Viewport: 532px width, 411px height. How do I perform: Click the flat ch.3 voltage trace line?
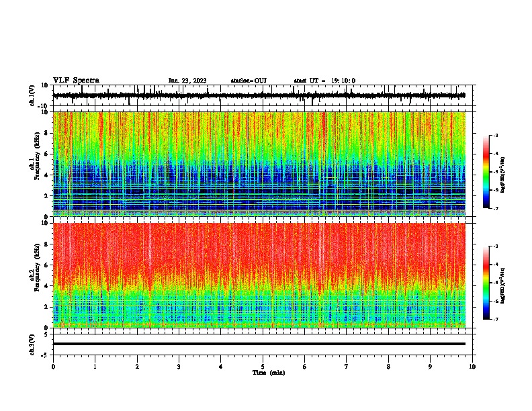tap(259, 344)
